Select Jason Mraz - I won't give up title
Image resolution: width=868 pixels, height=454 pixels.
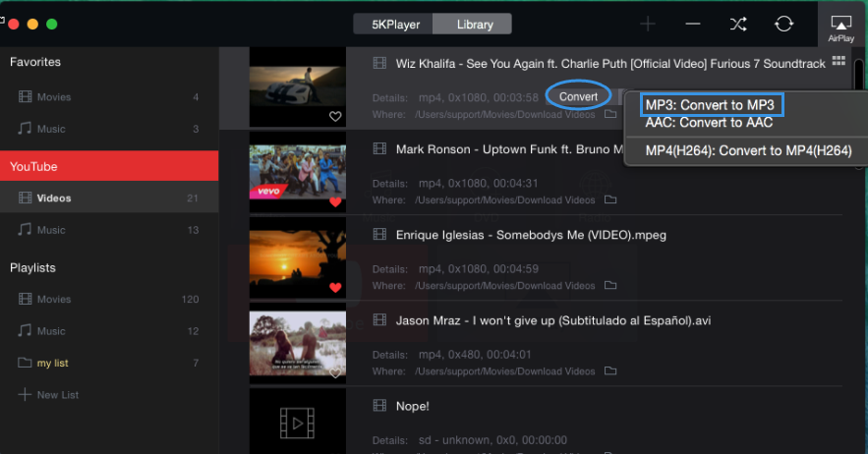(x=553, y=320)
